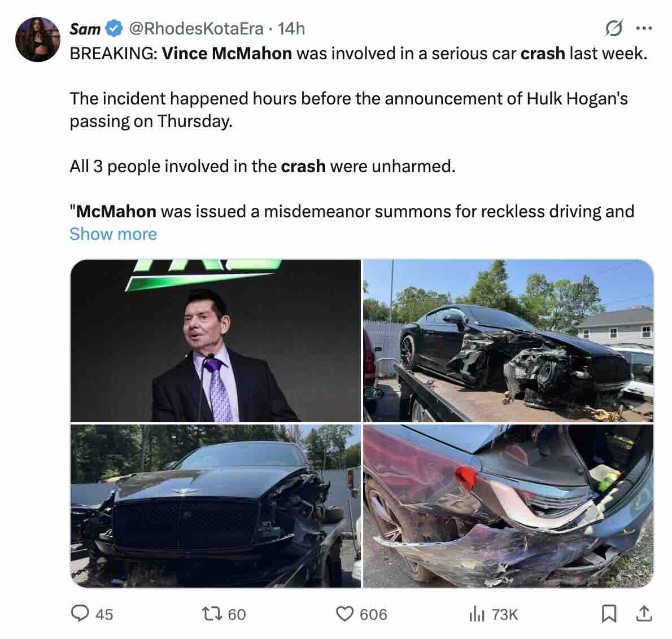This screenshot has width=672, height=639.
Task: Open the Vince McMahon podium photo
Action: [x=215, y=340]
